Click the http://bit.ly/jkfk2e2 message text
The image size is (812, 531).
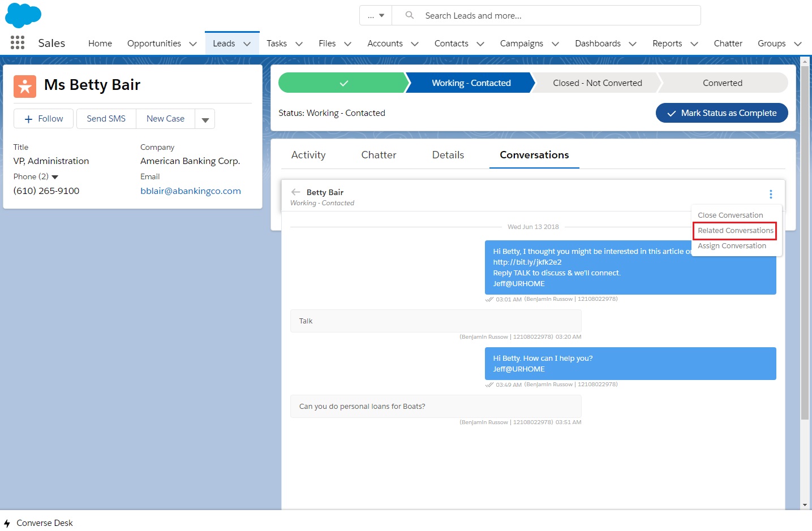tap(527, 262)
